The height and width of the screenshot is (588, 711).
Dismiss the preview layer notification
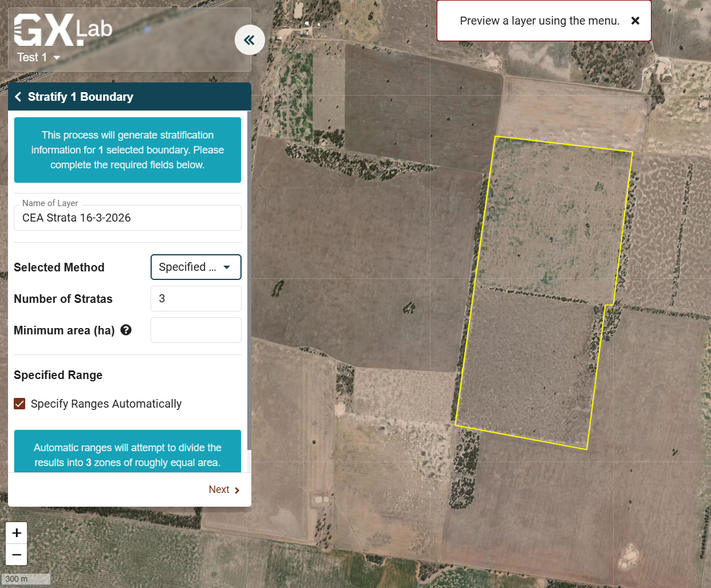635,21
